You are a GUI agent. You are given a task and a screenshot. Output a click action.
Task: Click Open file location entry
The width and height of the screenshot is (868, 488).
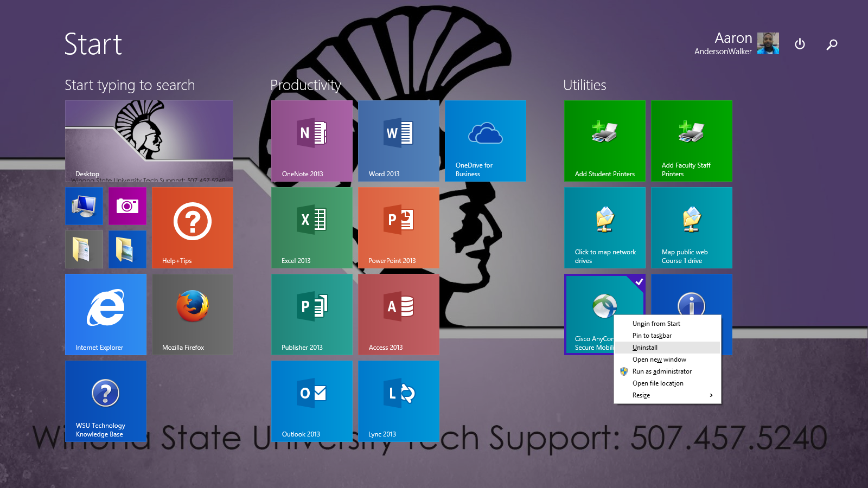pos(658,383)
